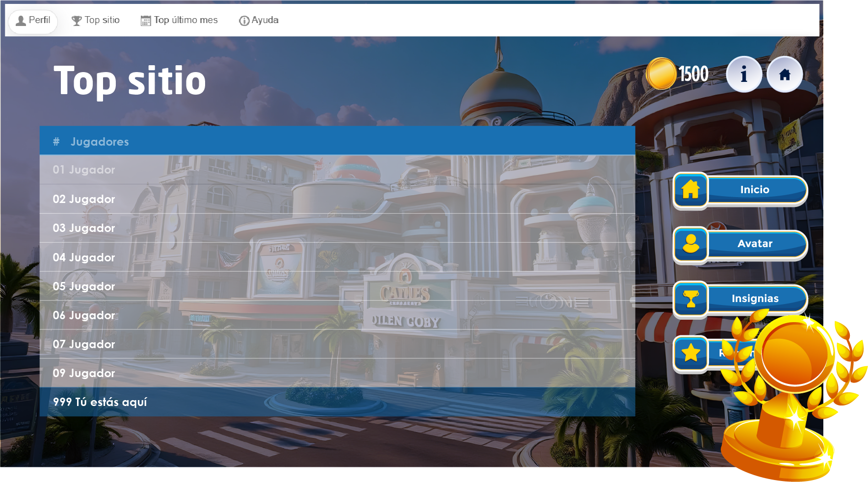Click the round home icon button
The image size is (868, 482).
pyautogui.click(x=785, y=75)
